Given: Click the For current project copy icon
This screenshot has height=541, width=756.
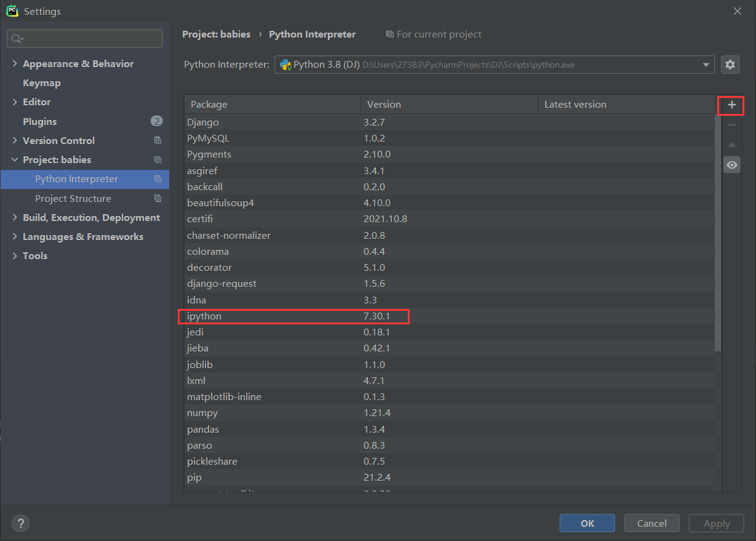Looking at the screenshot, I should click(x=389, y=34).
